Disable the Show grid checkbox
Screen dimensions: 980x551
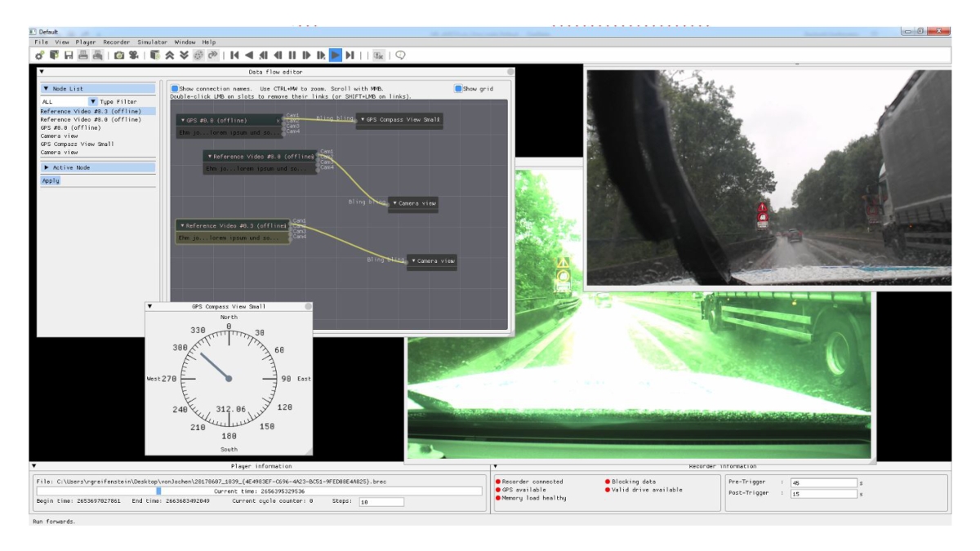click(x=458, y=89)
